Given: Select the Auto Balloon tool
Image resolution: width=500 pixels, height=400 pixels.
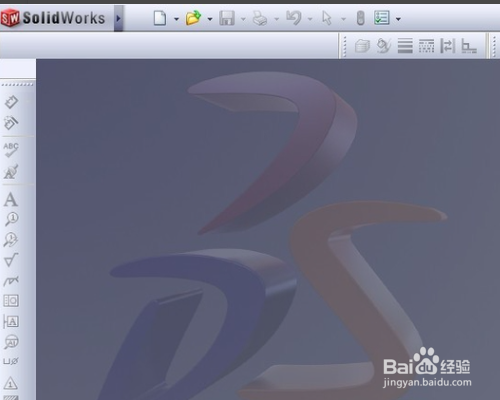Looking at the screenshot, I should coord(11,240).
